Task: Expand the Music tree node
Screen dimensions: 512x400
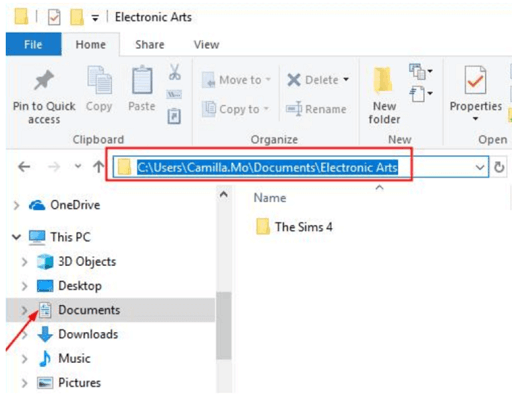Action: click(24, 359)
